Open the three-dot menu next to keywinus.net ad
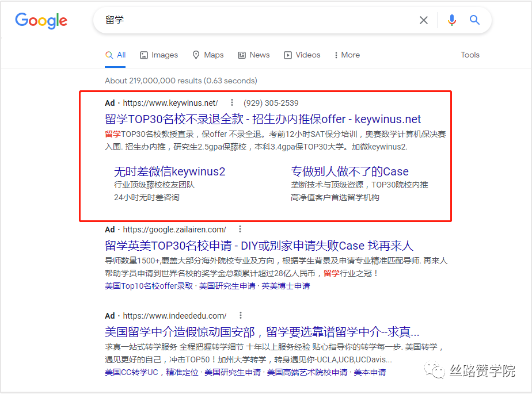 (232, 103)
